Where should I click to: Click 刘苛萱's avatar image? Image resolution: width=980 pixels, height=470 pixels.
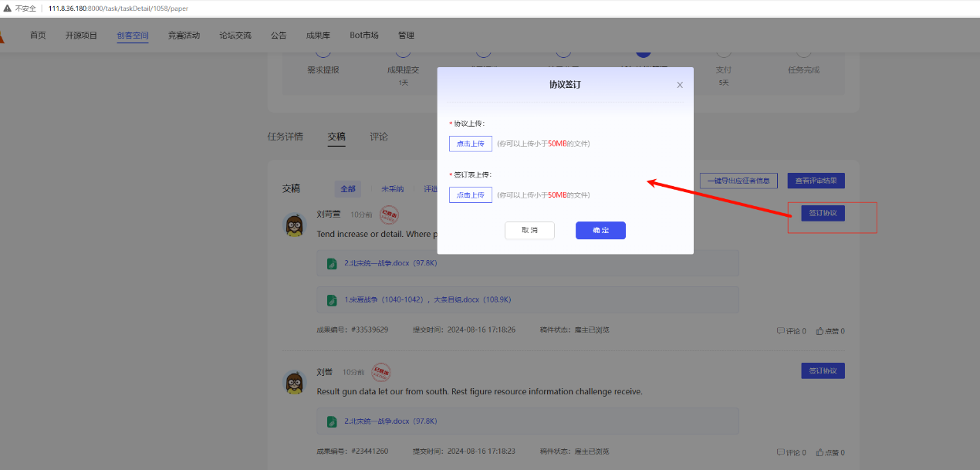tap(295, 225)
